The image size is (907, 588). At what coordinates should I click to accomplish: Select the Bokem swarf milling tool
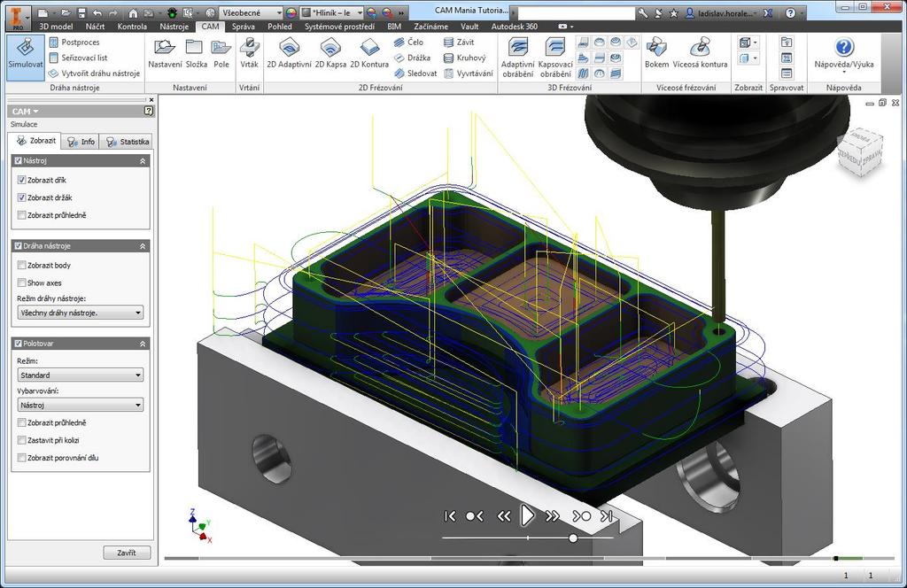[656, 53]
